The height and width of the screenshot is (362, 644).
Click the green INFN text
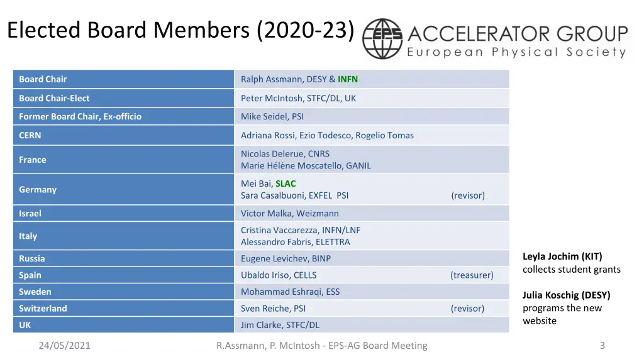[x=347, y=79]
